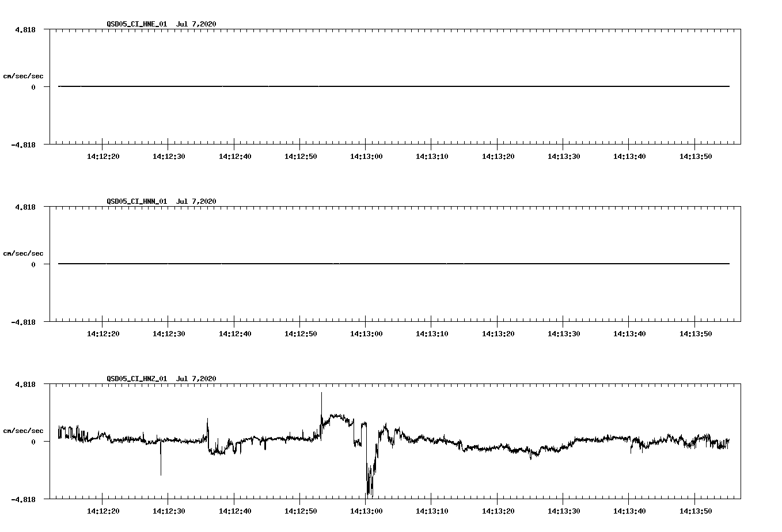The width and height of the screenshot is (782, 532).
Task: Click the 14:13:40 time label under HNE plot
Action: 629,157
